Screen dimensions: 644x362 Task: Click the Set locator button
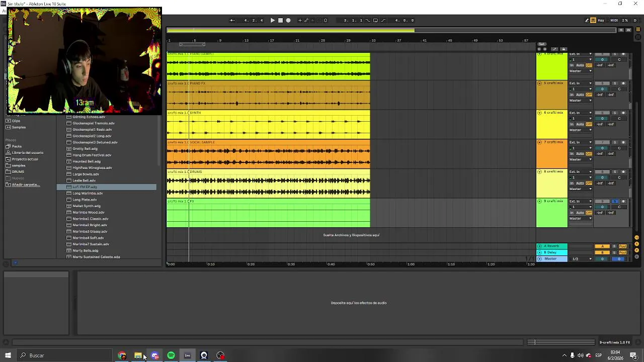tap(542, 44)
